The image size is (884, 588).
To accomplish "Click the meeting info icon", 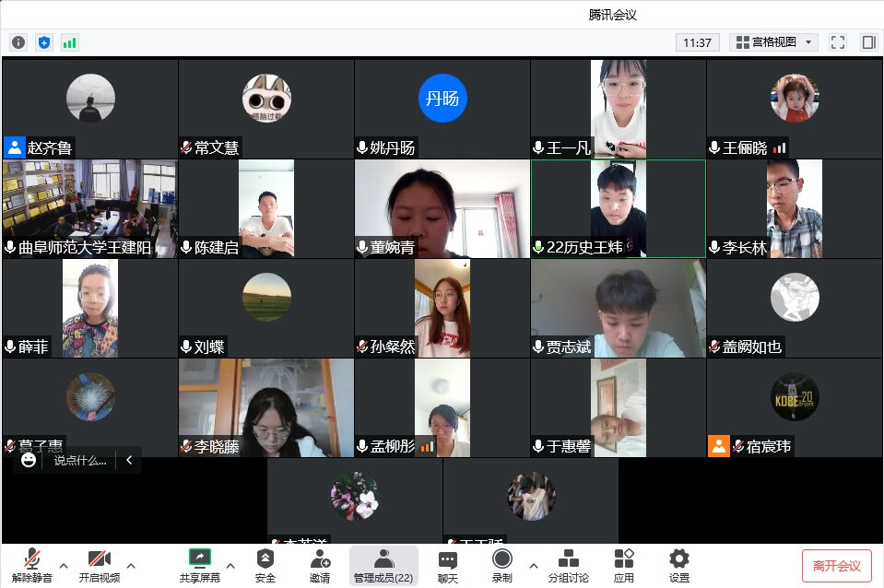I will [x=18, y=42].
